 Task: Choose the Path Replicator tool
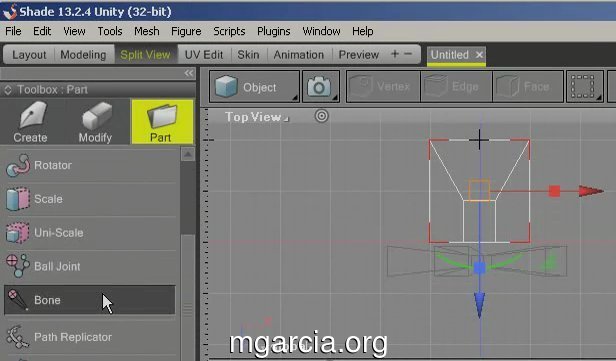[90, 337]
